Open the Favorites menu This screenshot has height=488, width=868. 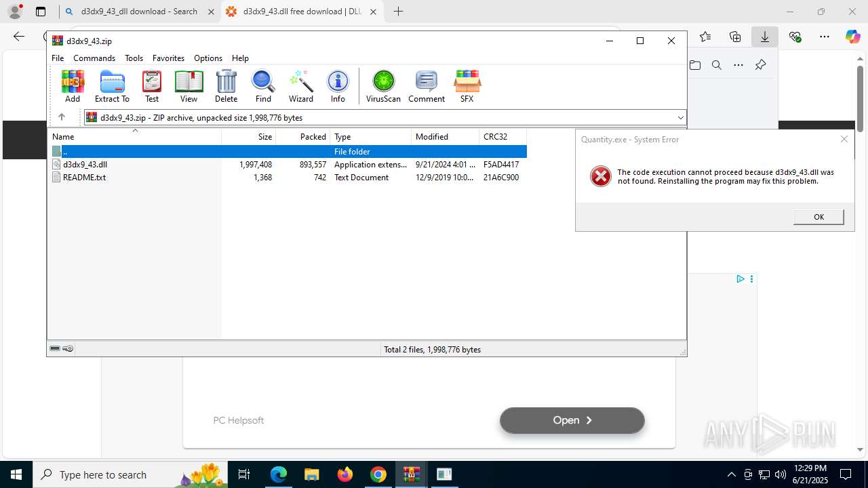pos(168,58)
